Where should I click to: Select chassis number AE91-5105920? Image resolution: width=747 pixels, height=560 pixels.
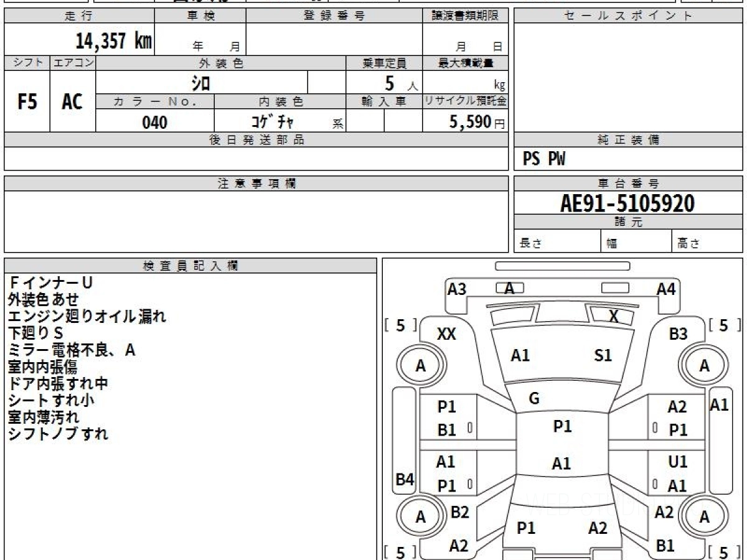(627, 203)
